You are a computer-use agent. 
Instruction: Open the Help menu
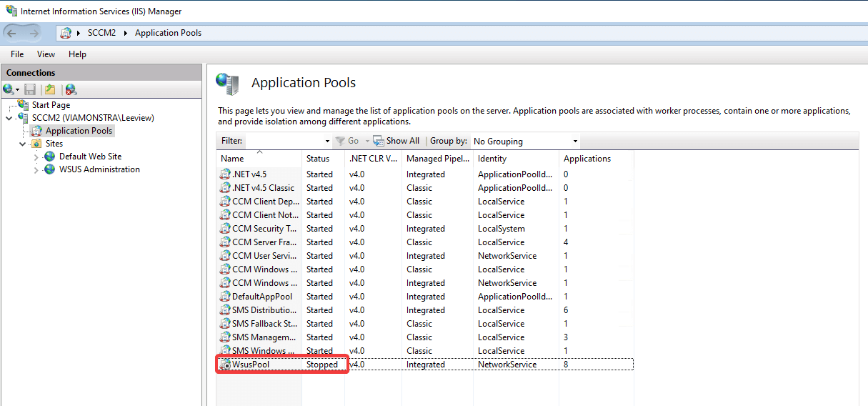pyautogui.click(x=77, y=54)
